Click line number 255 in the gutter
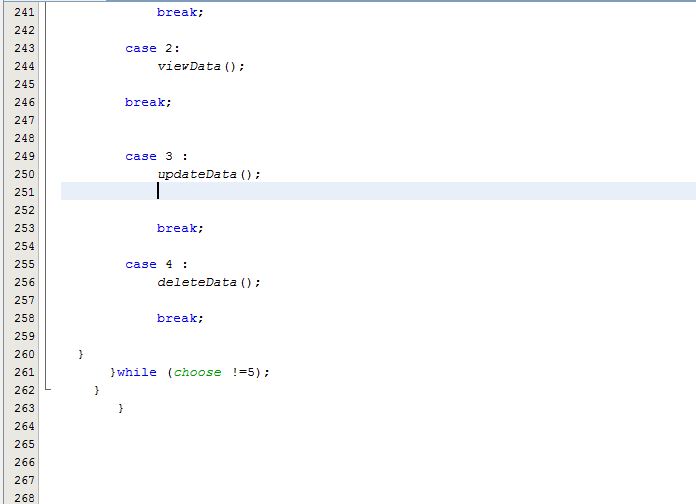 click(24, 264)
